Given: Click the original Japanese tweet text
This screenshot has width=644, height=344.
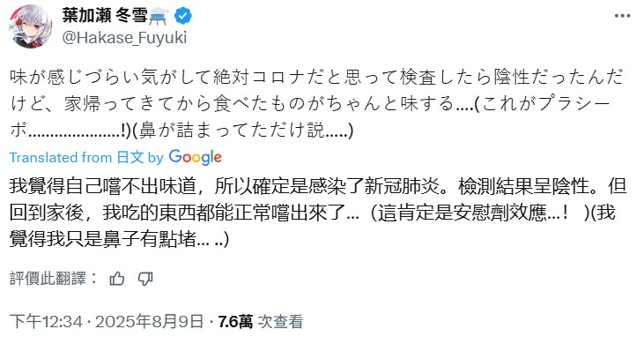Looking at the screenshot, I should coord(316,103).
